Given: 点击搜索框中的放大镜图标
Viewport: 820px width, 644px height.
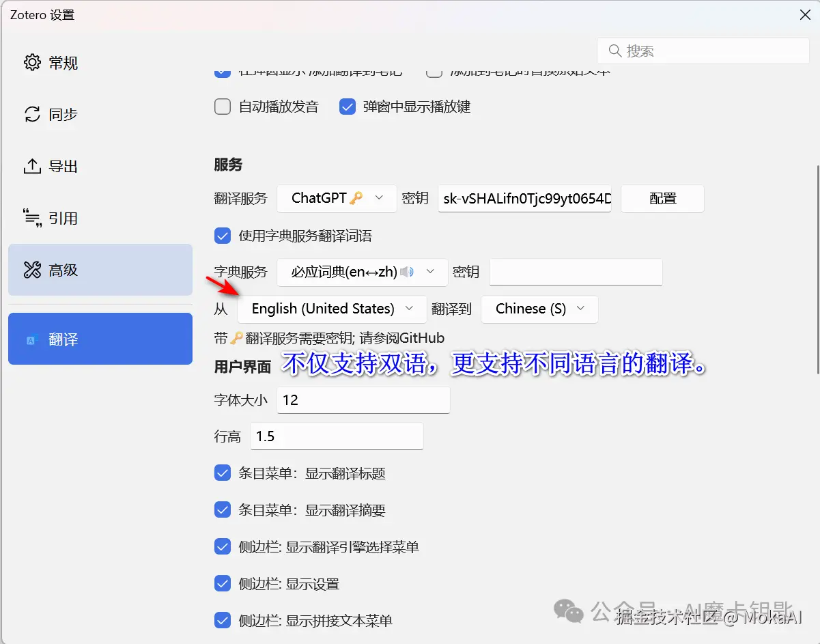Looking at the screenshot, I should pos(615,51).
